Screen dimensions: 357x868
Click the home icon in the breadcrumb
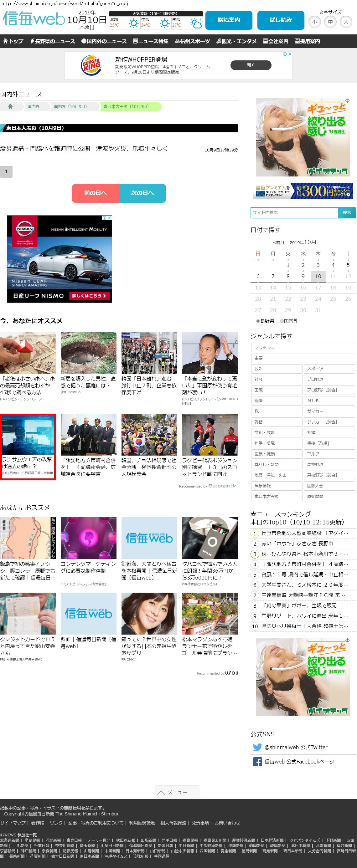tap(10, 106)
